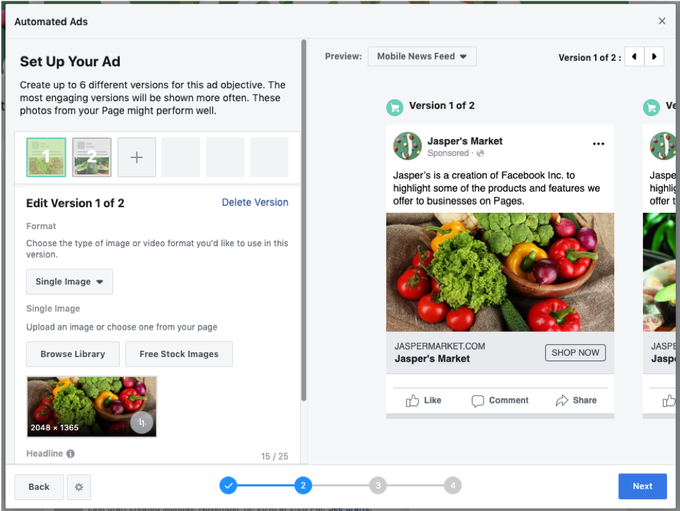Click the Like thumbs-up icon in the preview
Viewport: 680px width, 511px height.
click(x=413, y=400)
